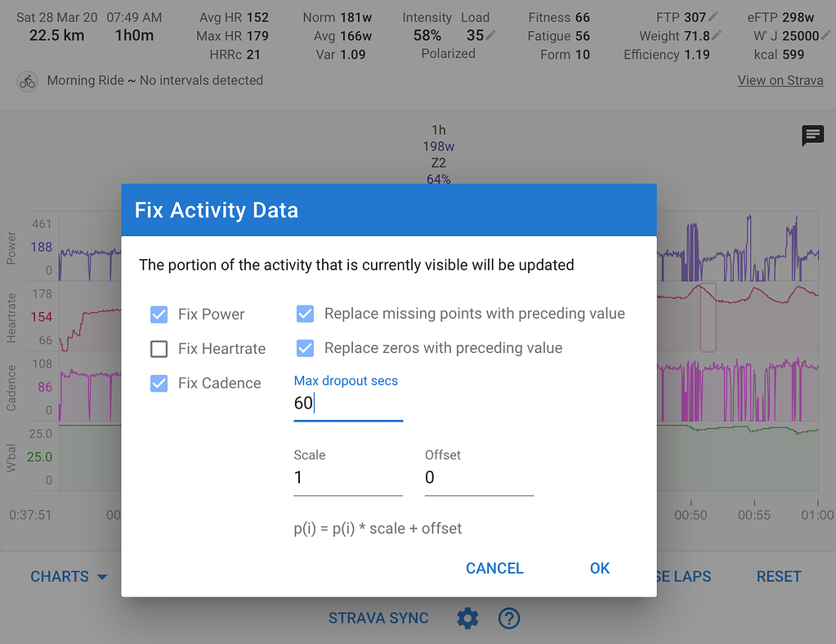Screen dimensions: 836x644
Task: Edit Weight via the pencil icon
Action: pyautogui.click(x=718, y=36)
